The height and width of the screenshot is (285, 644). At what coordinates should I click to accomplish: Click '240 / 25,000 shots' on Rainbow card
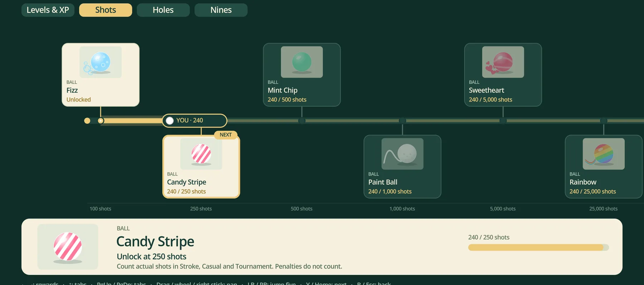coord(593,192)
